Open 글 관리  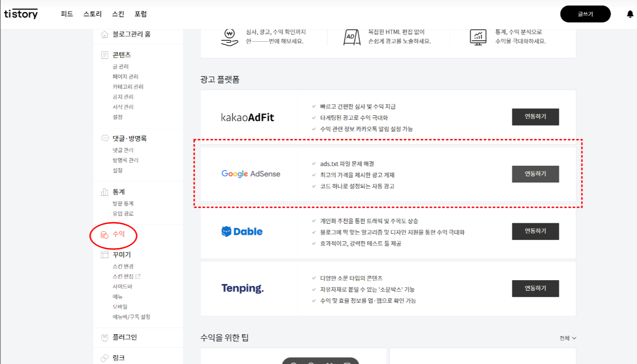[x=120, y=67]
